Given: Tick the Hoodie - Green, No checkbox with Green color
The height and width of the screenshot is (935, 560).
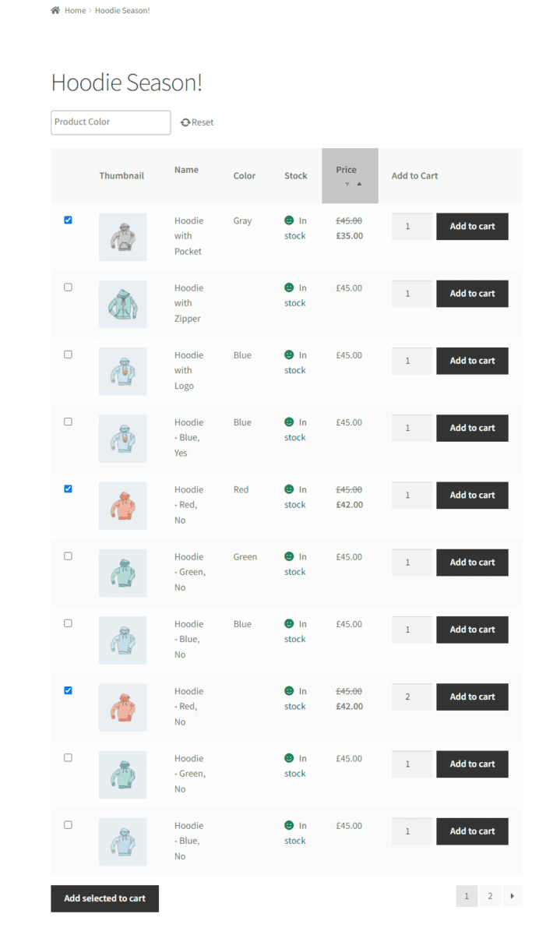Looking at the screenshot, I should [x=68, y=556].
